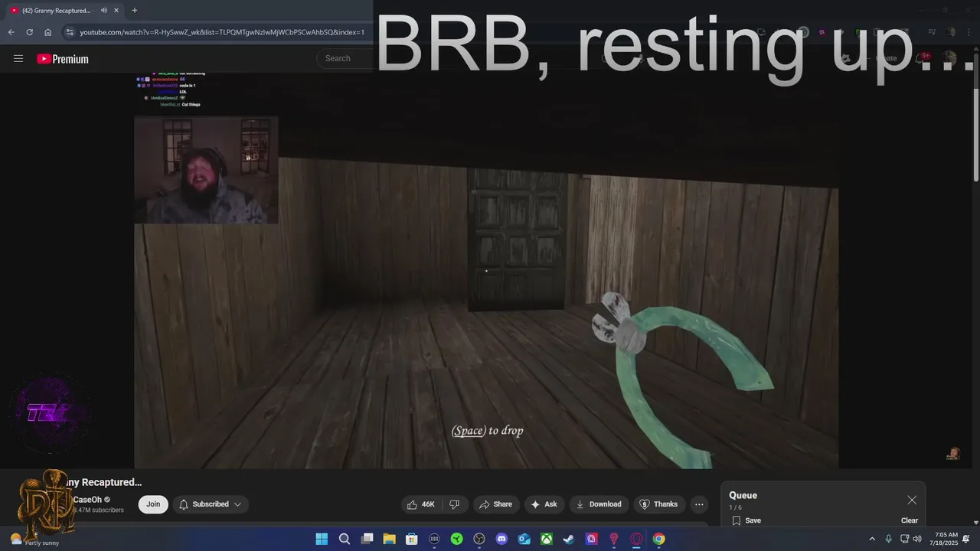Viewport: 980px width, 551px height.
Task: Share the video
Action: coord(495,504)
